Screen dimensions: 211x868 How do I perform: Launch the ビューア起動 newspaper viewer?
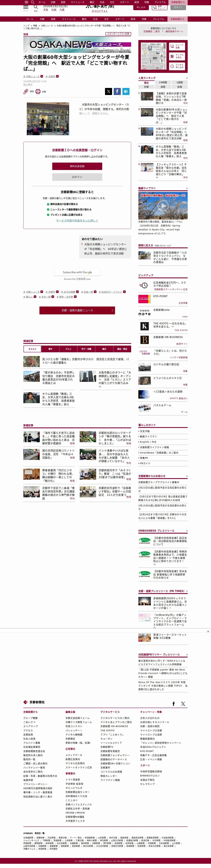(x=177, y=46)
